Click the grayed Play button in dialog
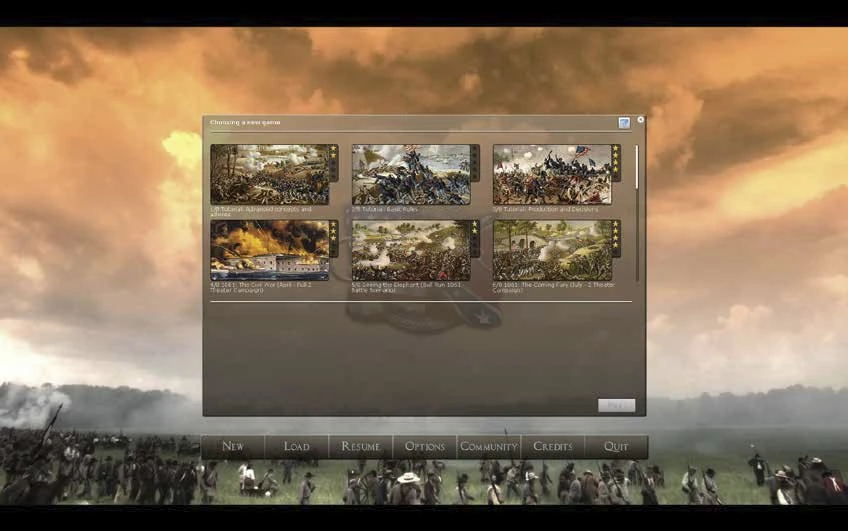This screenshot has height=531, width=848. coord(617,405)
